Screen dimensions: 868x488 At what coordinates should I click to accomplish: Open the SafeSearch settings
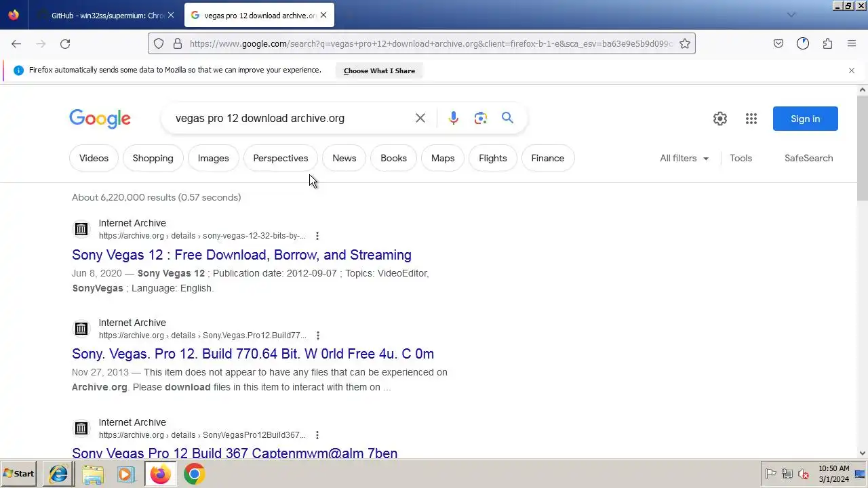pos(808,158)
